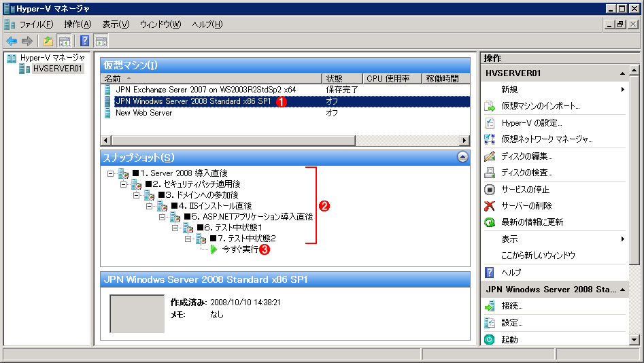Collapse the HVSERVER01 actions section

[x=623, y=73]
